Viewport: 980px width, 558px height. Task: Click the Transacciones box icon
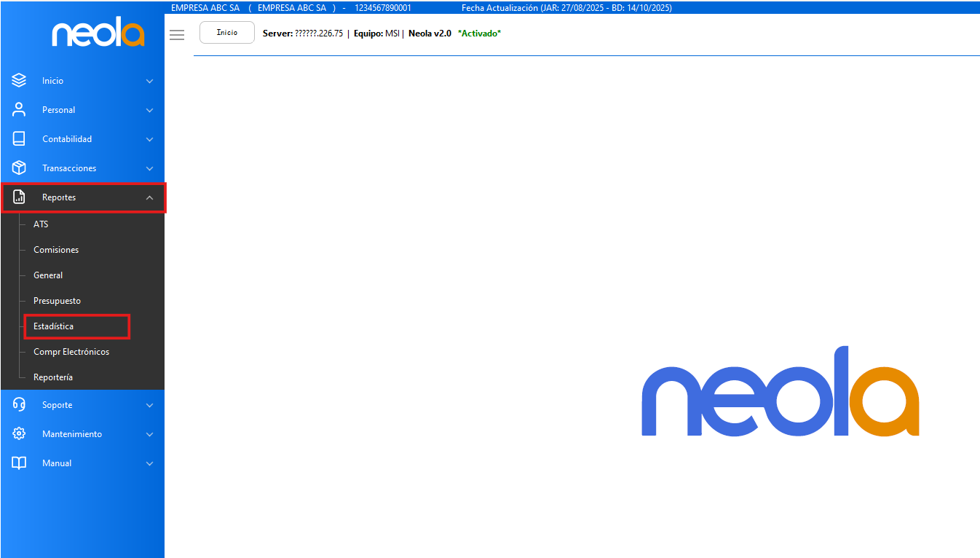tap(19, 168)
